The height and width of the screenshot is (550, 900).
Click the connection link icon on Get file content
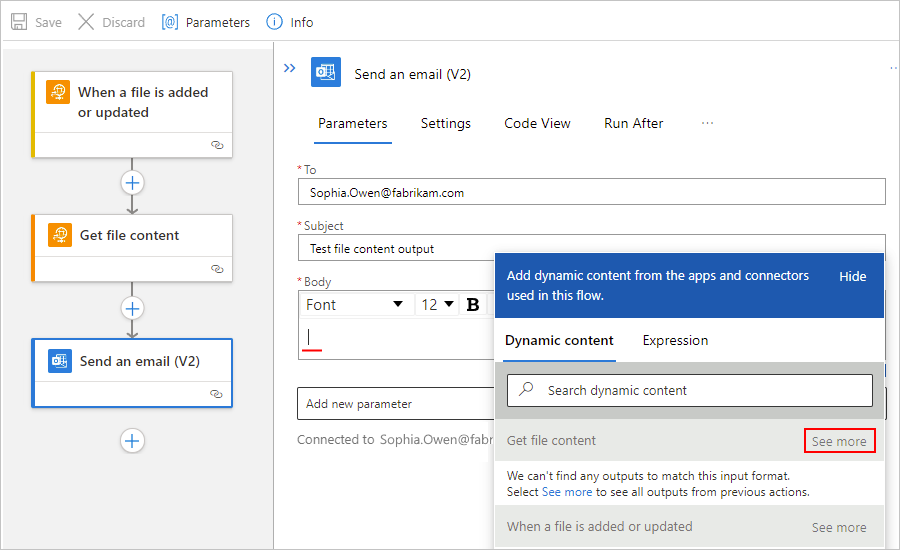(x=217, y=269)
